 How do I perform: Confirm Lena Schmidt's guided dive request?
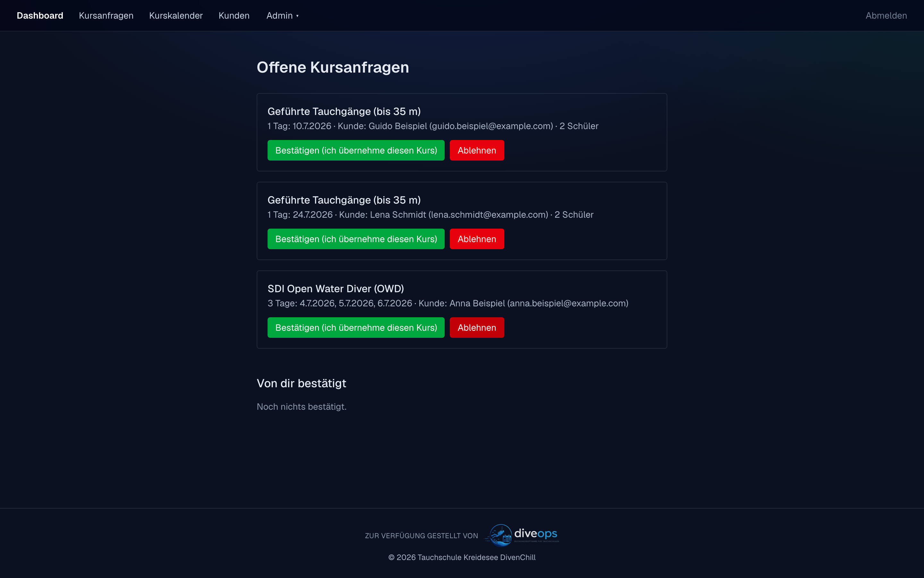356,239
